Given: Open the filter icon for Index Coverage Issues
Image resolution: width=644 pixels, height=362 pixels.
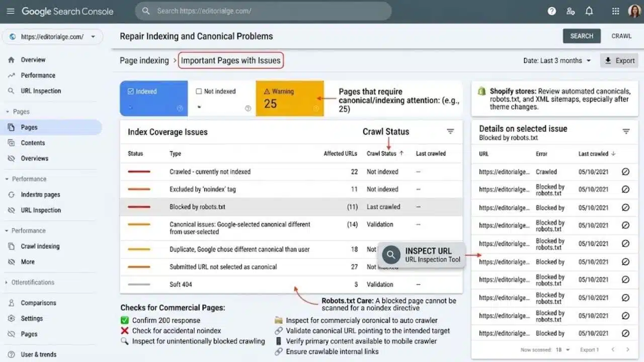Looking at the screenshot, I should click(x=450, y=132).
